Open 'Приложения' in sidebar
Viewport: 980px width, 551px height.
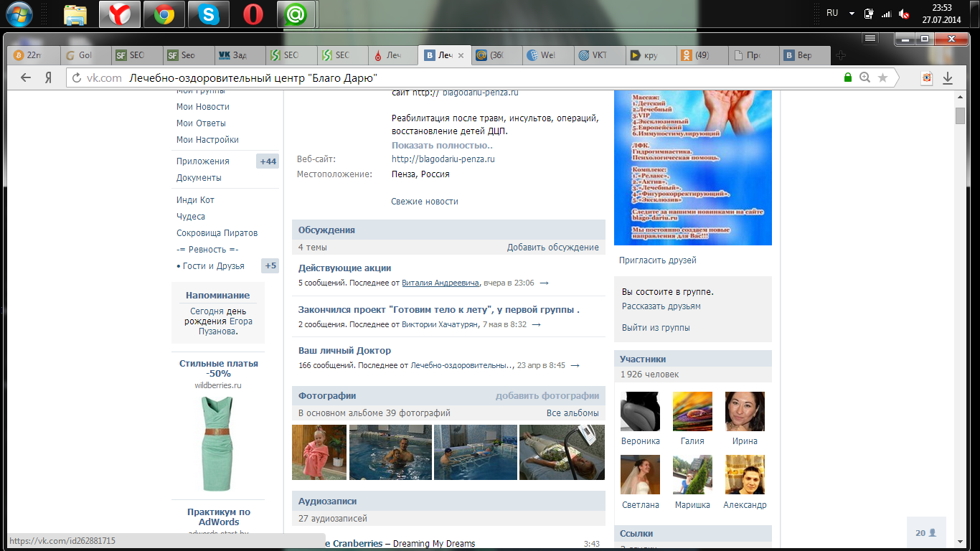[x=203, y=161]
